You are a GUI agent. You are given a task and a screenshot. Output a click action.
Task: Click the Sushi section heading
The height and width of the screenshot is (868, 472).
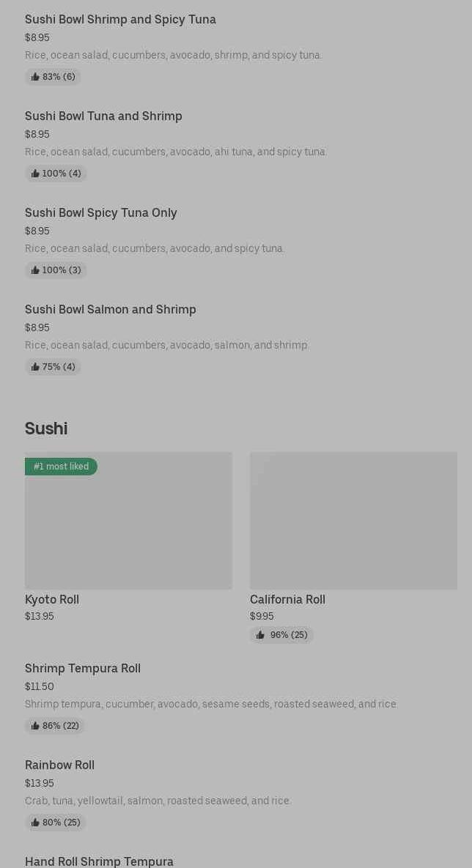click(x=46, y=429)
